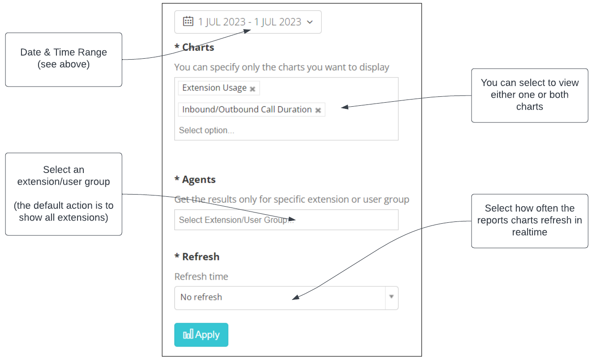Click the refresh dropdown's down arrow
This screenshot has height=364, width=597.
click(x=391, y=297)
